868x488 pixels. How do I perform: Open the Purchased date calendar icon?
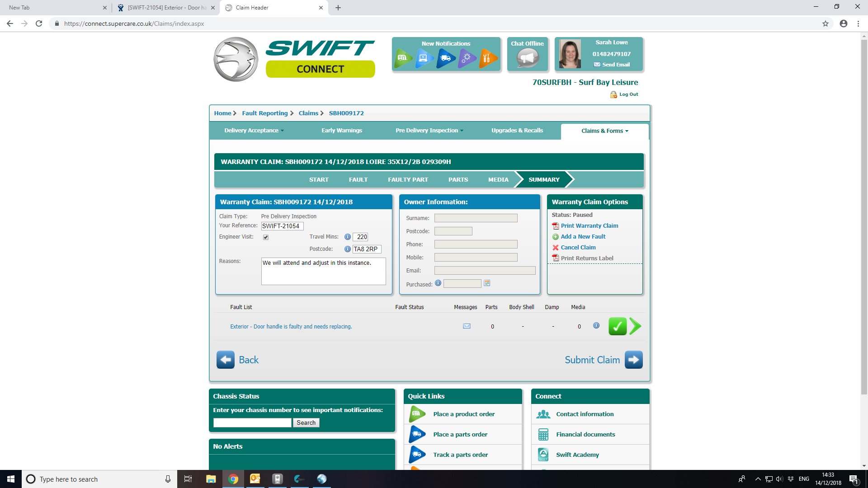487,283
